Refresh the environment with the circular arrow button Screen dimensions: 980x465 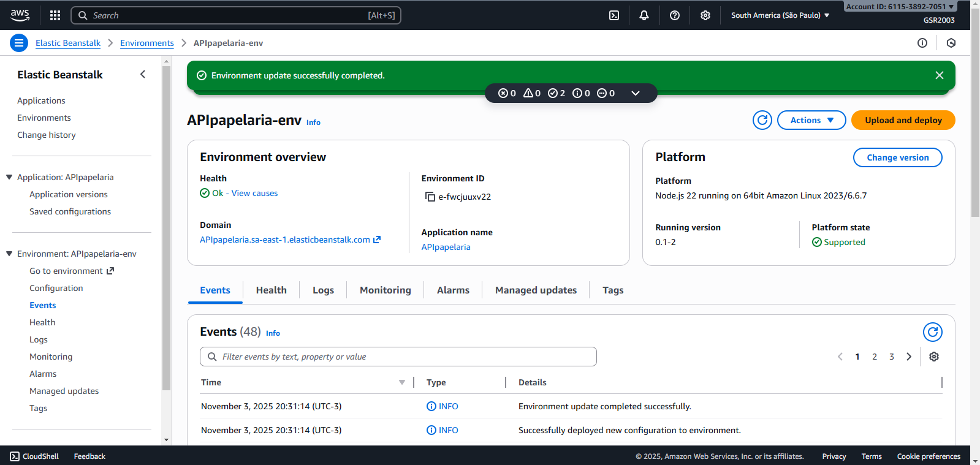point(762,120)
